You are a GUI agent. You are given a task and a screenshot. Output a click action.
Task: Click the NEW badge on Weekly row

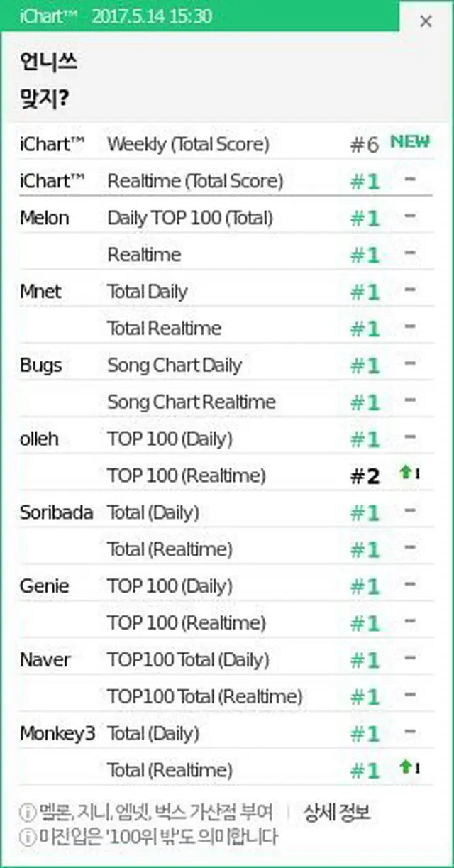[x=410, y=141]
